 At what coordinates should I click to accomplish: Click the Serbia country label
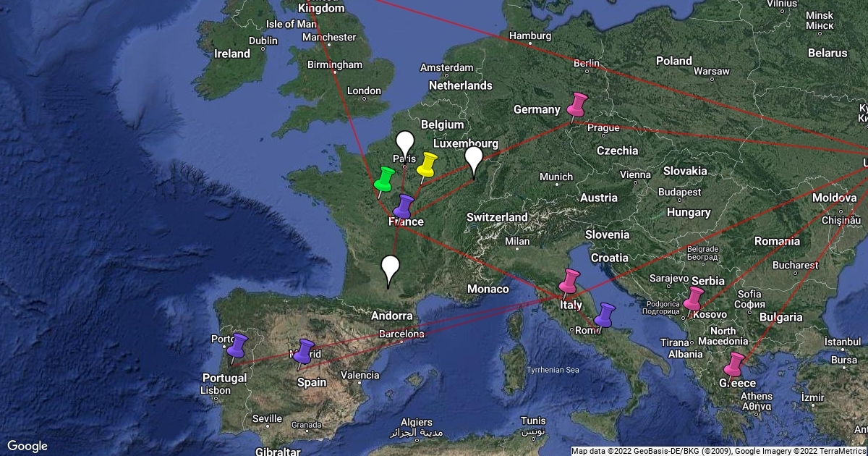707,281
